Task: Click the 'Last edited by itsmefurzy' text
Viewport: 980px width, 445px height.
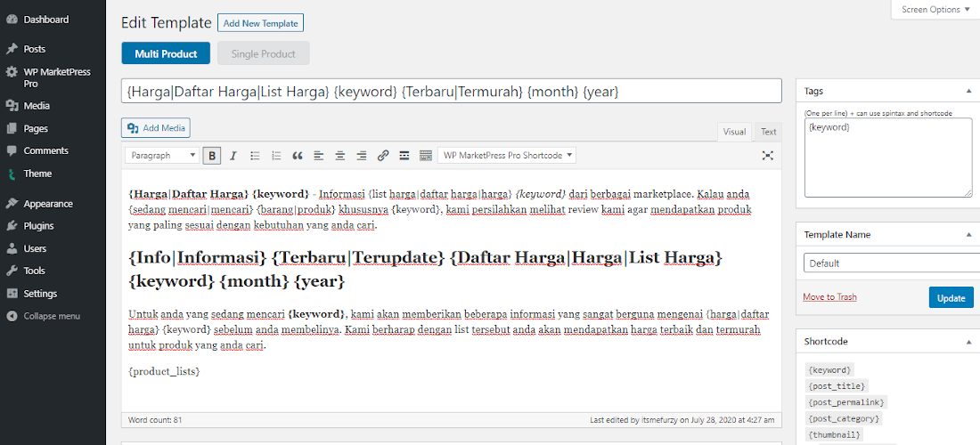Action: [x=682, y=420]
